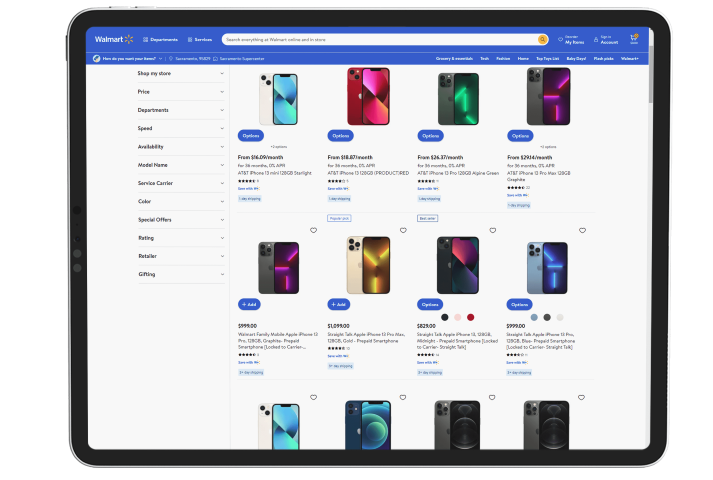Open the red iPhone 13 product image

(368, 96)
